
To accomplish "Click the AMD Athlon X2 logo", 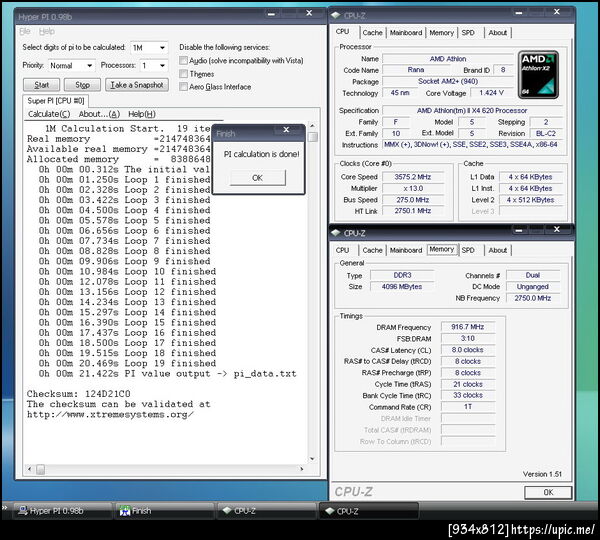I will [x=538, y=75].
